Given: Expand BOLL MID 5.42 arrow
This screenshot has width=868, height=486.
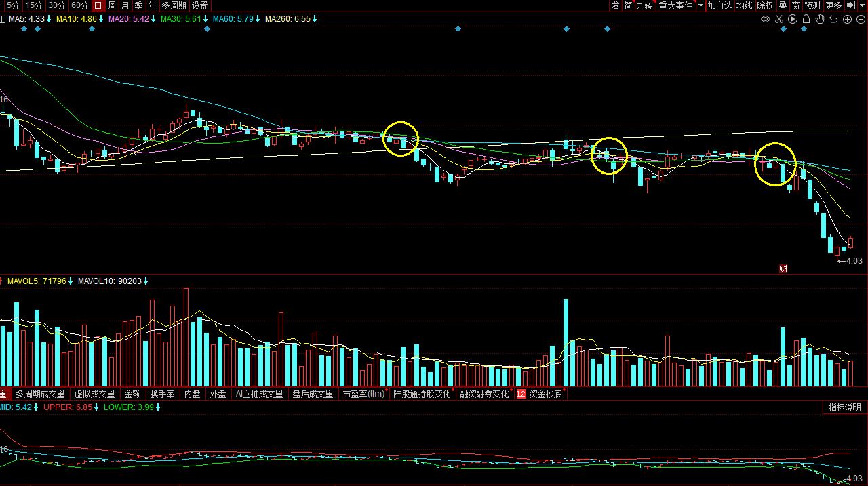Looking at the screenshot, I should click(36, 407).
